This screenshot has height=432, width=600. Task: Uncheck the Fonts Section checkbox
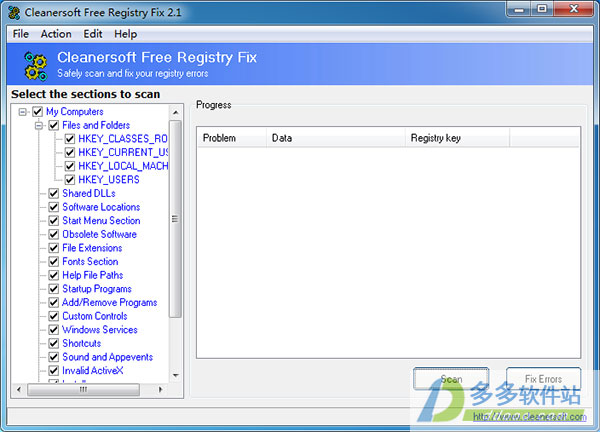tap(54, 261)
